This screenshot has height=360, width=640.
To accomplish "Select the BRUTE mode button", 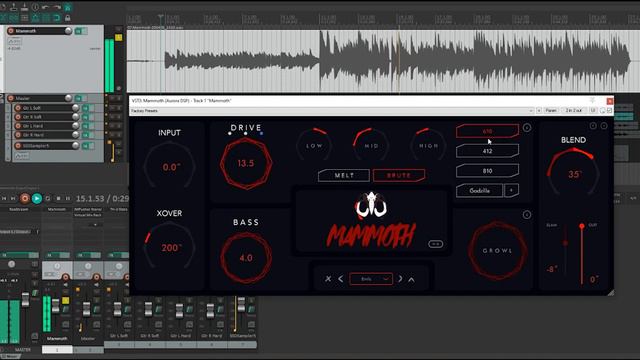I will click(399, 176).
